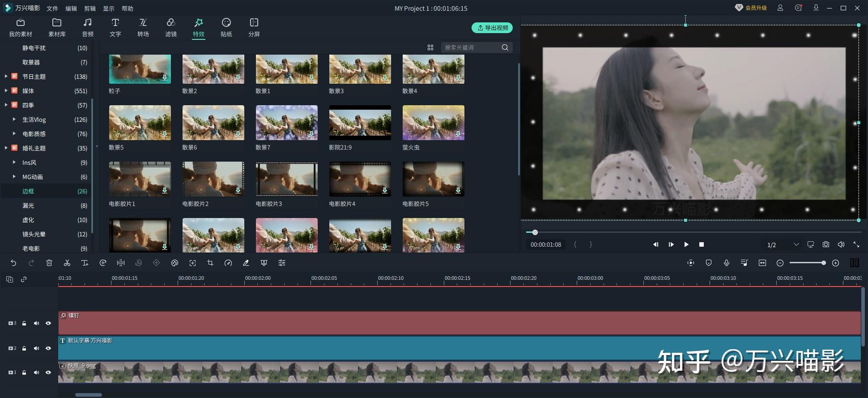Play the preview video

pyautogui.click(x=686, y=244)
